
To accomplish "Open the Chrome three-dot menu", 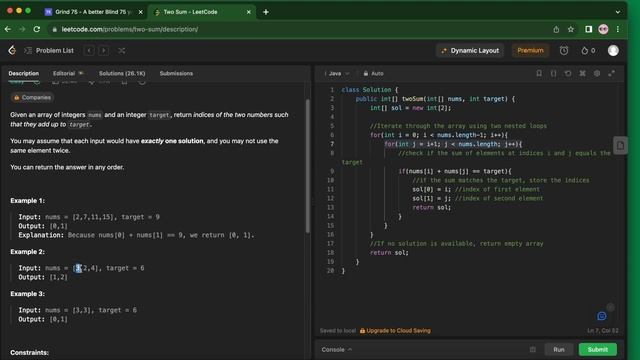I will [x=618, y=29].
